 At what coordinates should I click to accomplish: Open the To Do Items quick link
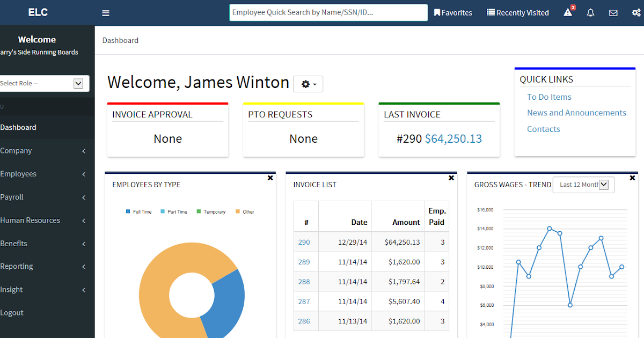pyautogui.click(x=549, y=97)
